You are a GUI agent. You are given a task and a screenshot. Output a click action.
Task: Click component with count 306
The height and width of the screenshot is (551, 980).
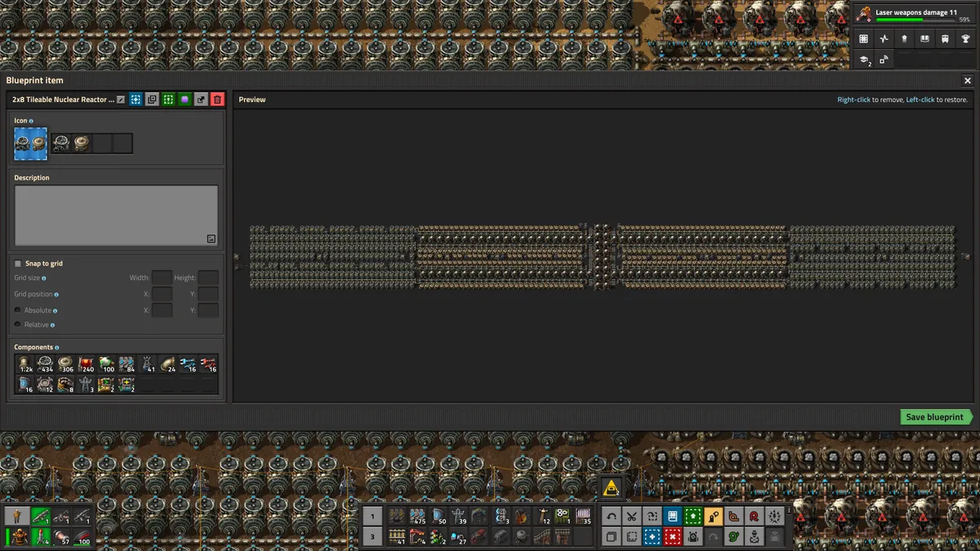click(66, 364)
